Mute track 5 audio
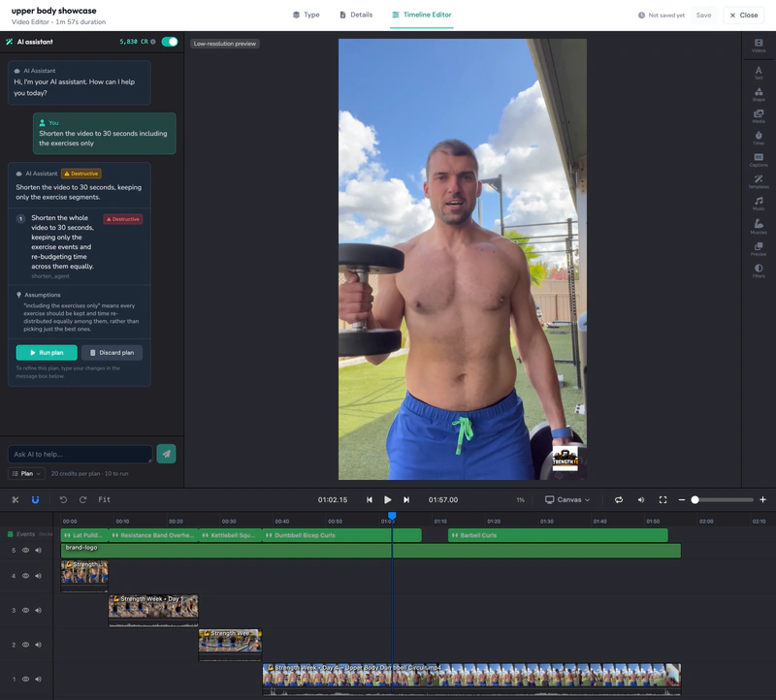 (x=38, y=550)
